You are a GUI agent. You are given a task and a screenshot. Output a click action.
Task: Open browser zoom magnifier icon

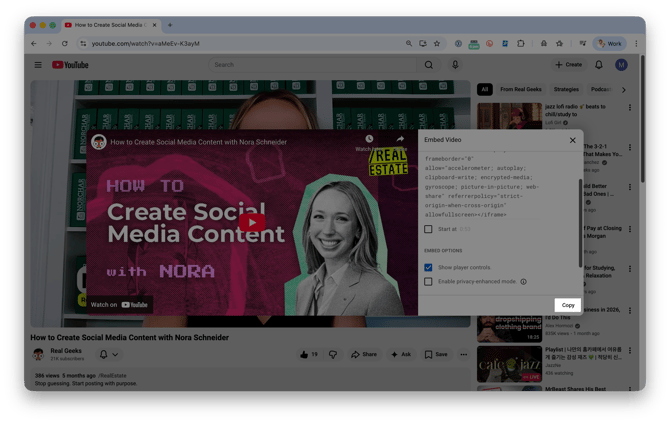pos(409,44)
